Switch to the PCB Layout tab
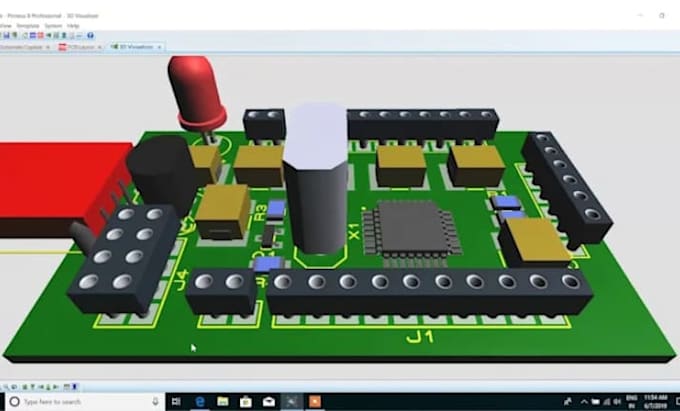The image size is (680, 411). point(81,47)
